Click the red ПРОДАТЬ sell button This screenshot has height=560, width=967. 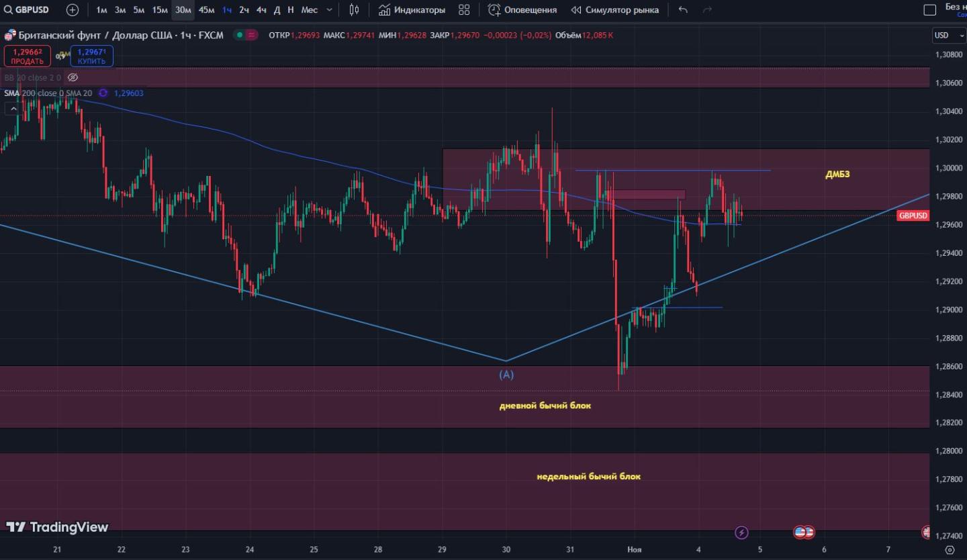coord(27,56)
